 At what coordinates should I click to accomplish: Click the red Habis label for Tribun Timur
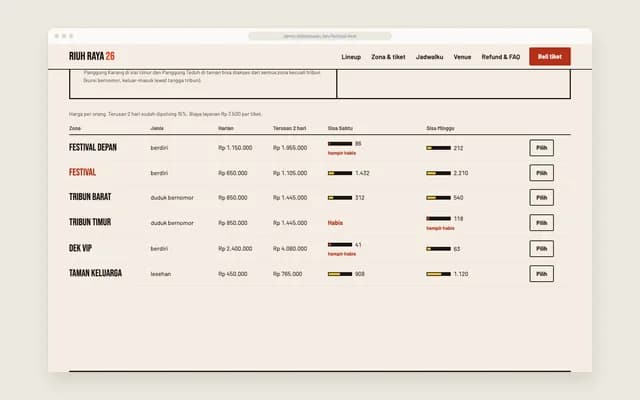(x=335, y=223)
